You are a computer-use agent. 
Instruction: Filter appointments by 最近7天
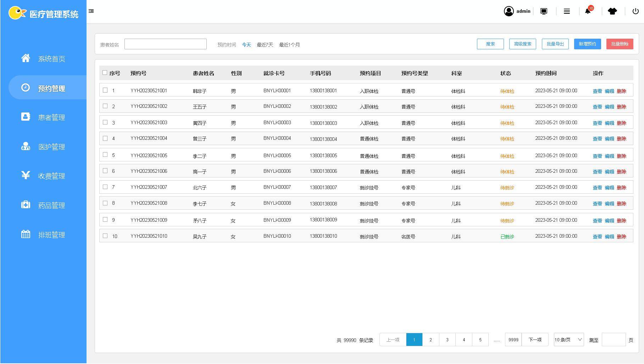[265, 45]
